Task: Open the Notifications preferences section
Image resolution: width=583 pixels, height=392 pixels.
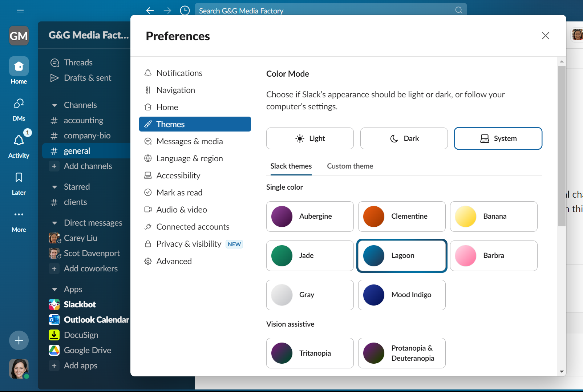Action: 179,73
